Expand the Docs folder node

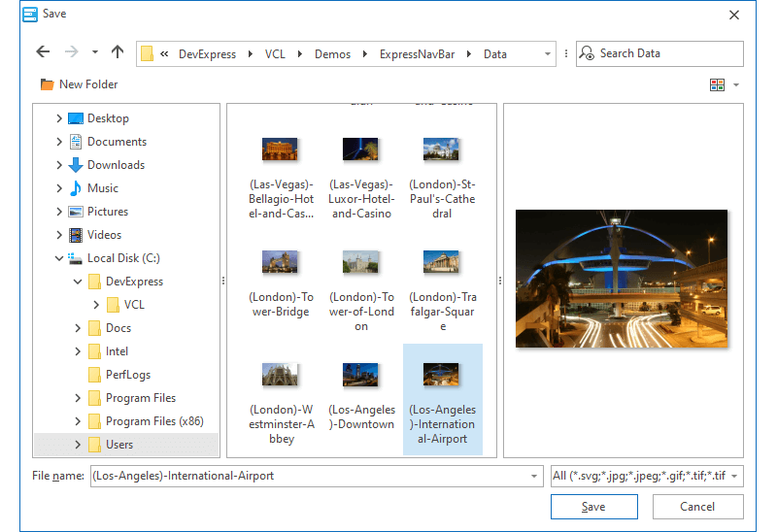tap(78, 328)
